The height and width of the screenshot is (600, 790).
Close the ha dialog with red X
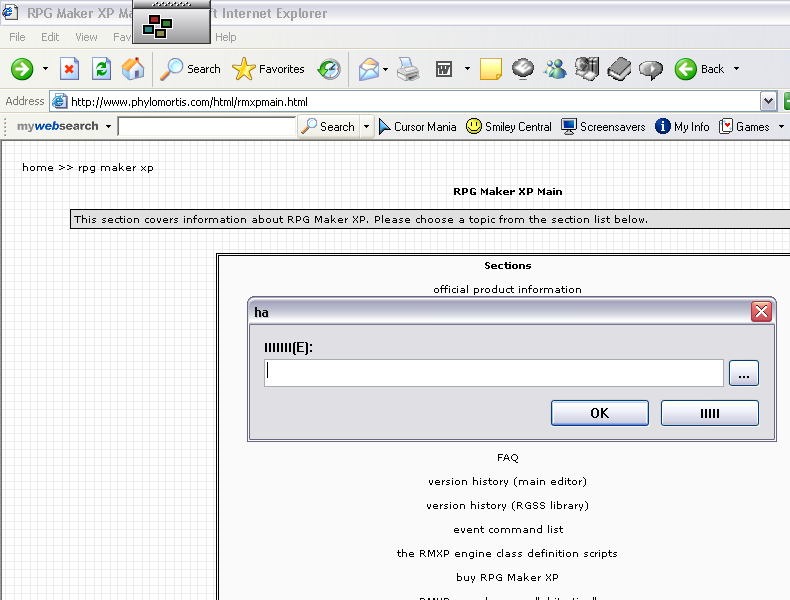click(761, 312)
